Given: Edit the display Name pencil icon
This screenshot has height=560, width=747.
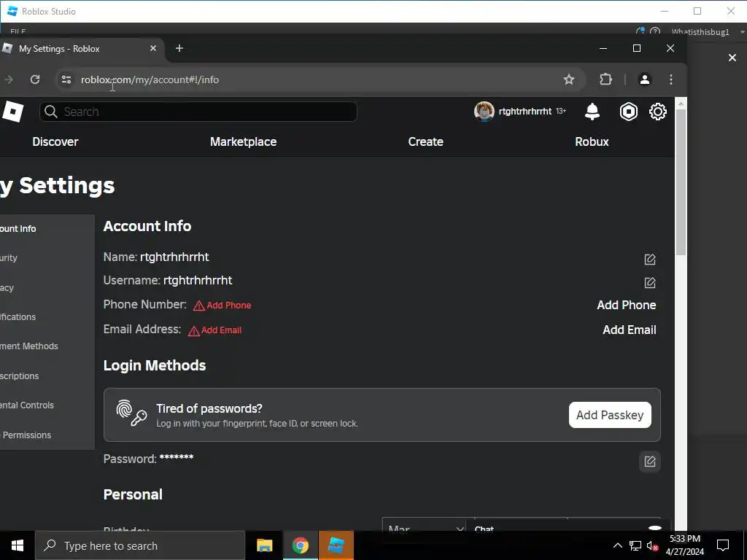Looking at the screenshot, I should click(x=650, y=259).
